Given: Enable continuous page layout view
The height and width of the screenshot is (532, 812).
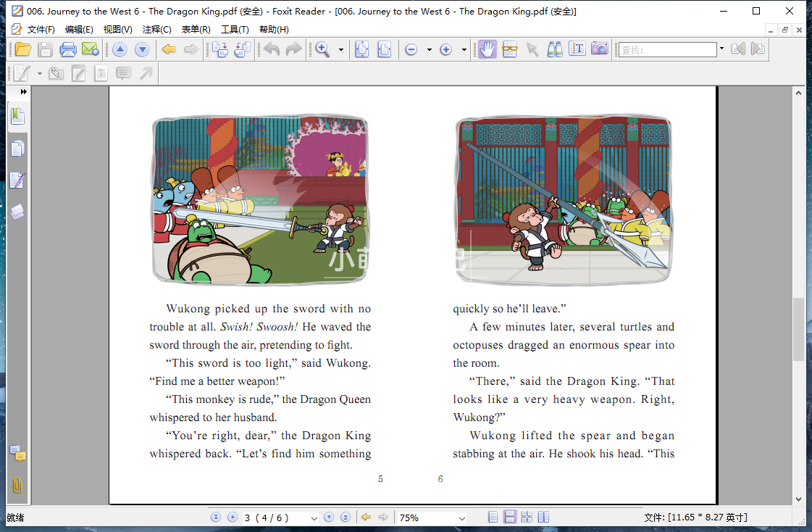Looking at the screenshot, I should [510, 518].
